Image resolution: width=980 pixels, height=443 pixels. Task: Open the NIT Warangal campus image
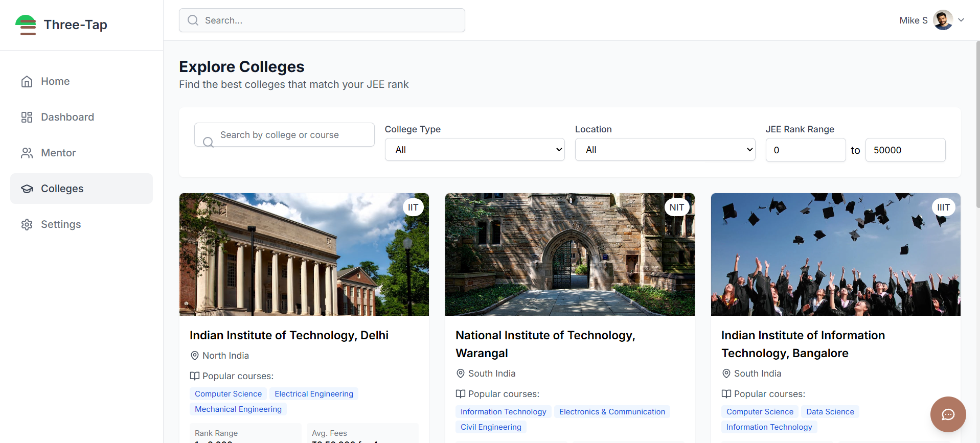pos(570,254)
